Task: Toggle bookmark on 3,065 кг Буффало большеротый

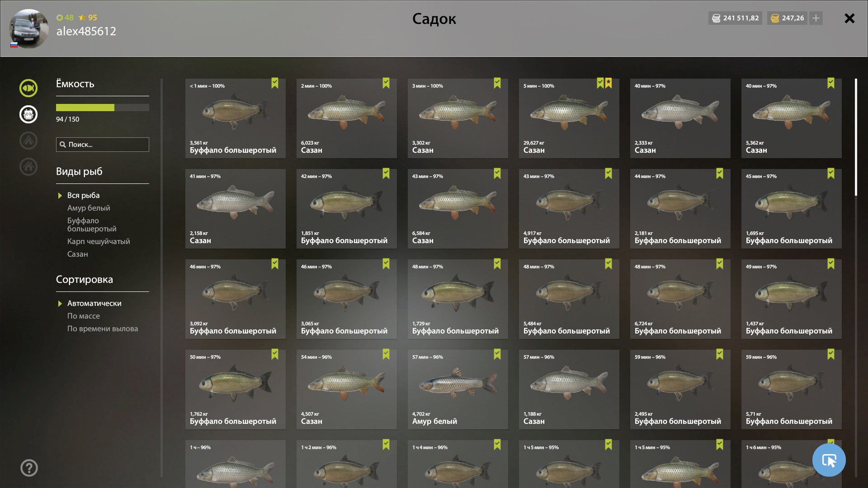Action: click(386, 264)
